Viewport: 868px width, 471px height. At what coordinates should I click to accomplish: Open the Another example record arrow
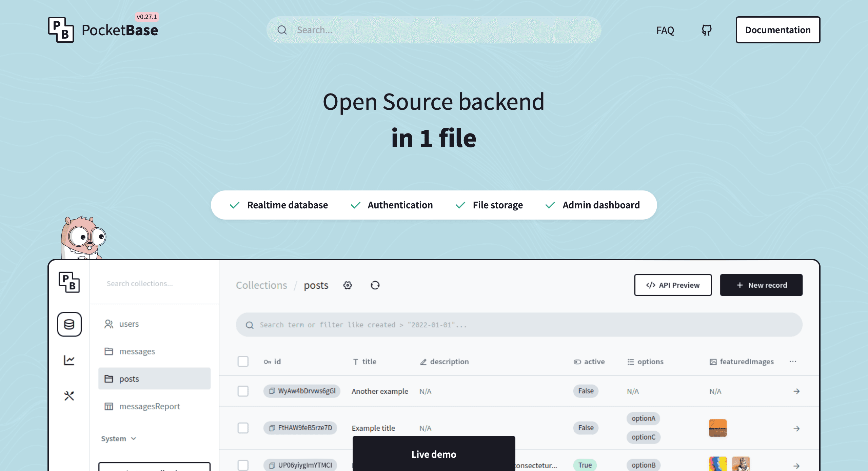click(x=796, y=391)
